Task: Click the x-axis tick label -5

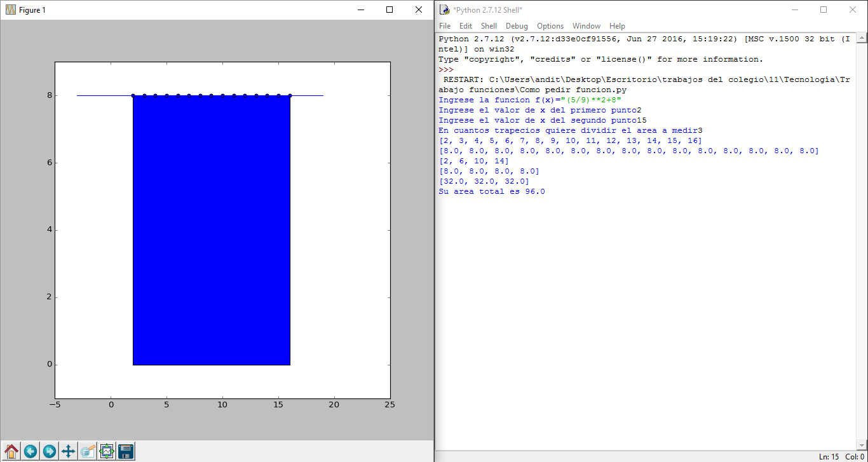Action: pos(55,404)
